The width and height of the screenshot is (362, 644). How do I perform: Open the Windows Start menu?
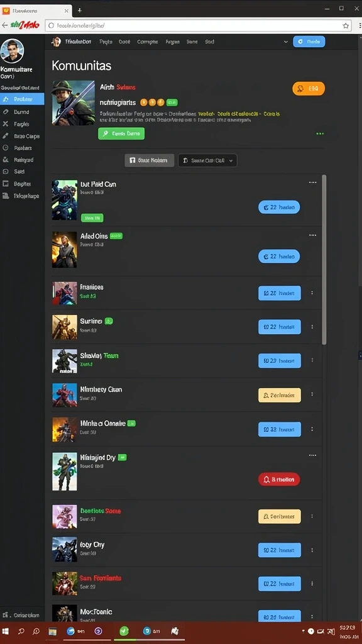pyautogui.click(x=6, y=631)
